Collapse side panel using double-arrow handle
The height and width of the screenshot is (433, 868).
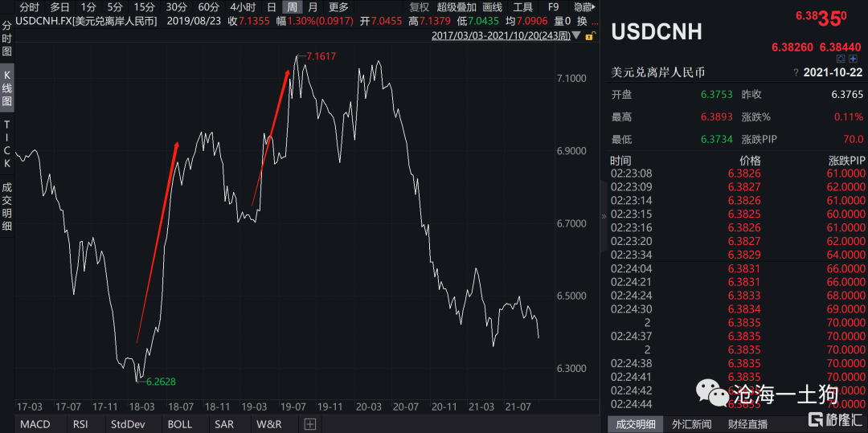click(604, 217)
